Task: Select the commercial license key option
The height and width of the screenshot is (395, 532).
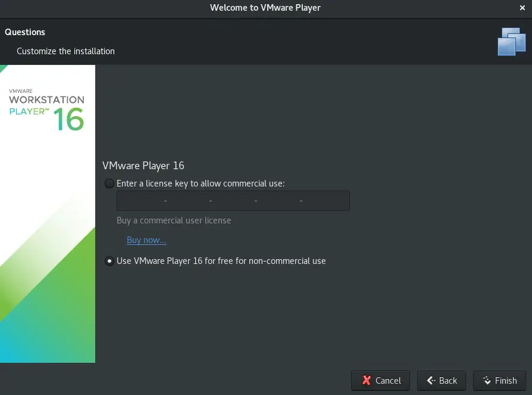Action: click(x=109, y=183)
